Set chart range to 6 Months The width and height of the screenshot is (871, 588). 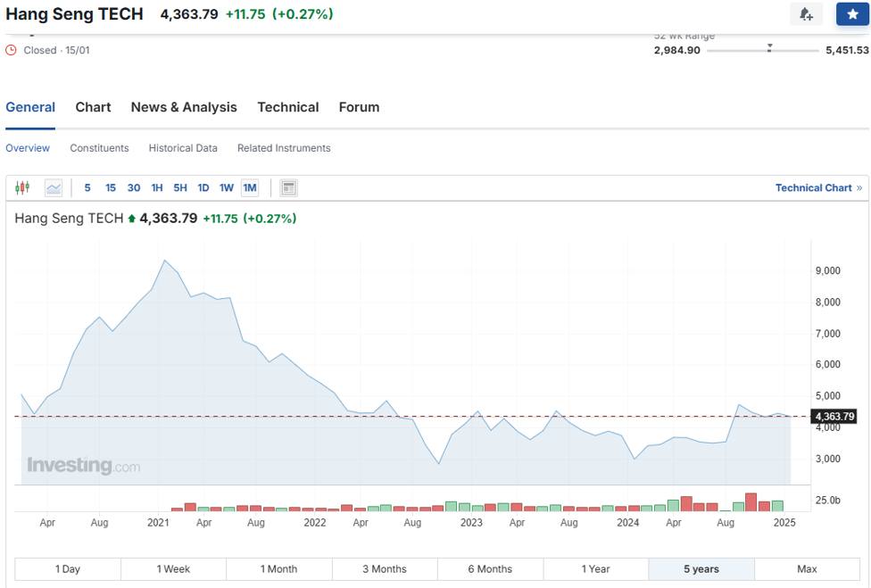point(491,569)
